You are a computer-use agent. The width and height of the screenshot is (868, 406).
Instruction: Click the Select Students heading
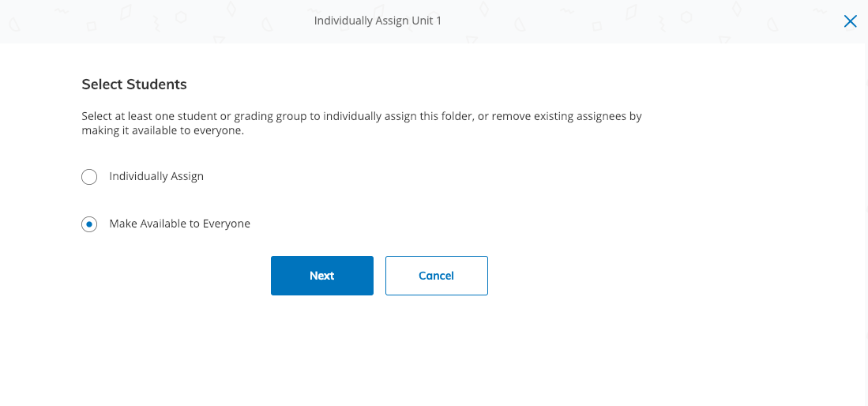coord(134,84)
